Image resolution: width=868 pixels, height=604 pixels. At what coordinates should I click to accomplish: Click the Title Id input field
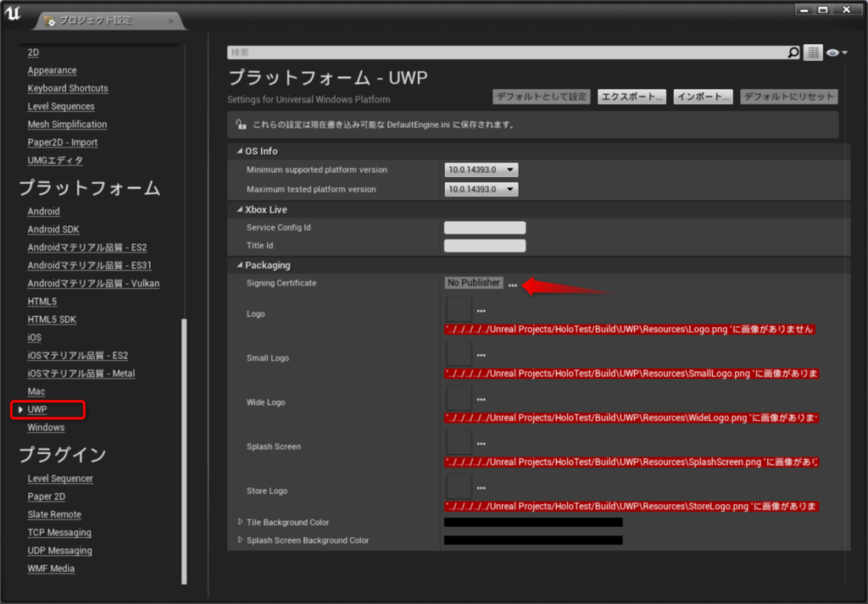(x=485, y=246)
